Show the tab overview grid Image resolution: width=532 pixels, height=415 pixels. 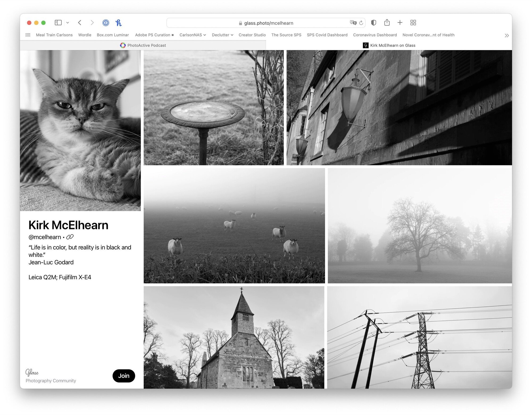click(413, 23)
